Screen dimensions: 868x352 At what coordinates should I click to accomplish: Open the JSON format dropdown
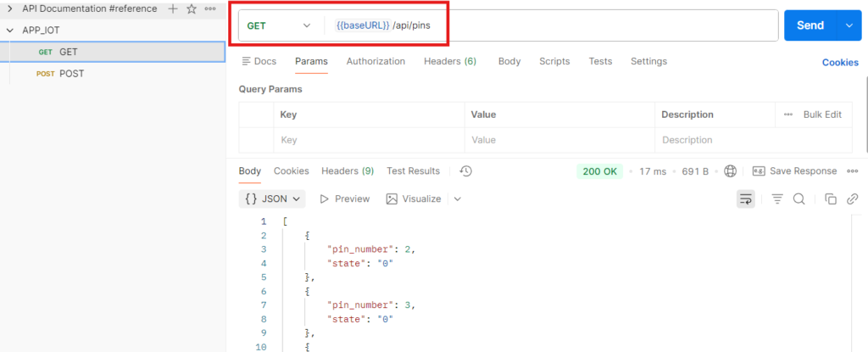[x=273, y=198]
